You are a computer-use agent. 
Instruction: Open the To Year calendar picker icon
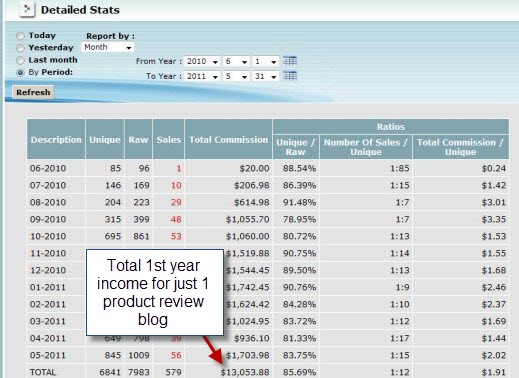(x=290, y=76)
